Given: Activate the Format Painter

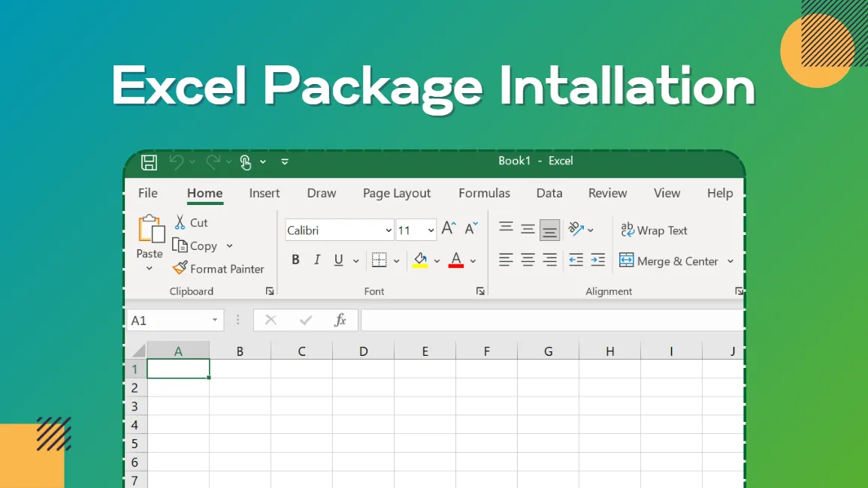Looking at the screenshot, I should click(x=219, y=269).
